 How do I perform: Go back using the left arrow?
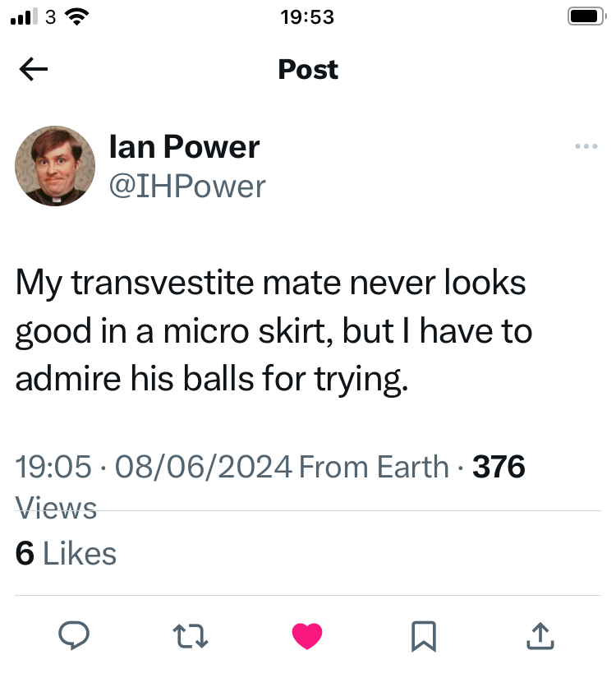[34, 70]
